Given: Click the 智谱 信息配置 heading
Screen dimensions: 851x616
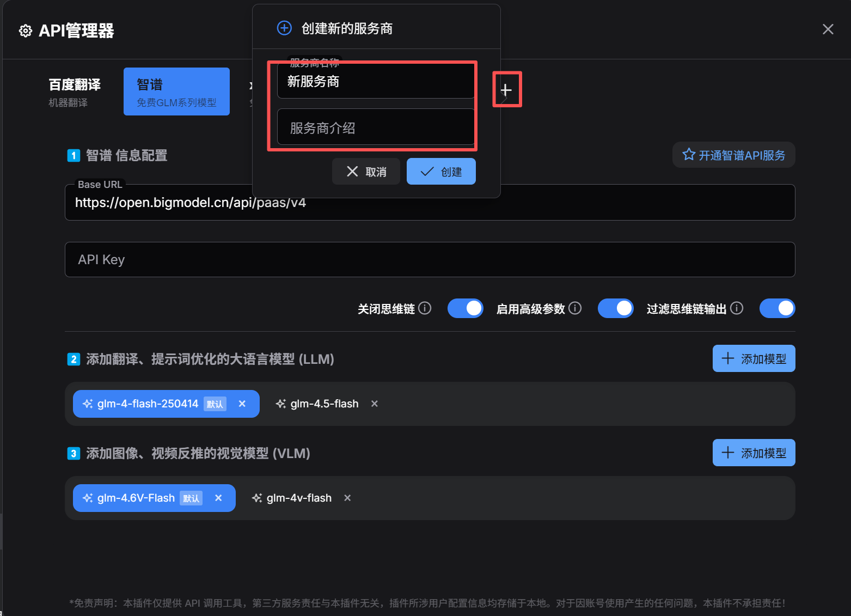Looking at the screenshot, I should pyautogui.click(x=127, y=155).
